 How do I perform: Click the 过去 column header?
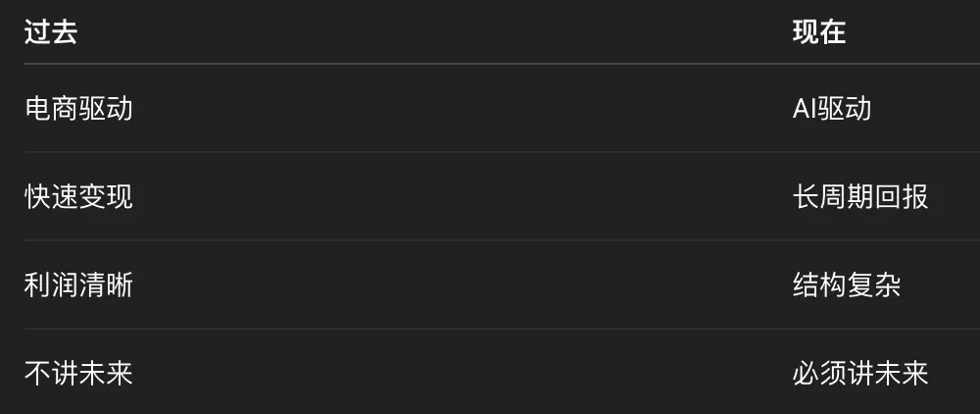pos(51,32)
